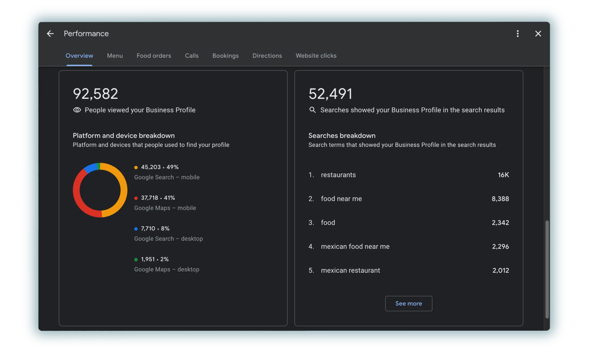Image resolution: width=594 pixels, height=364 pixels.
Task: Select the 'mexican food near me' row
Action: pyautogui.click(x=408, y=246)
